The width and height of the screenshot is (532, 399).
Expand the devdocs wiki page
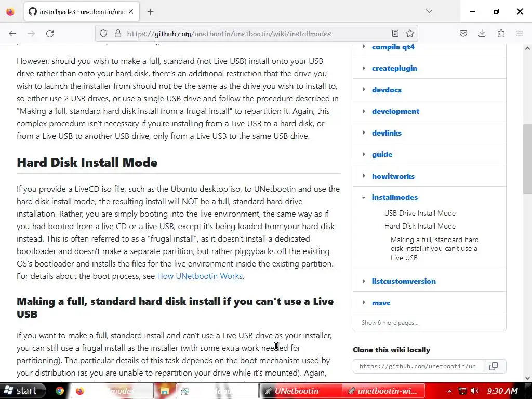click(x=364, y=90)
